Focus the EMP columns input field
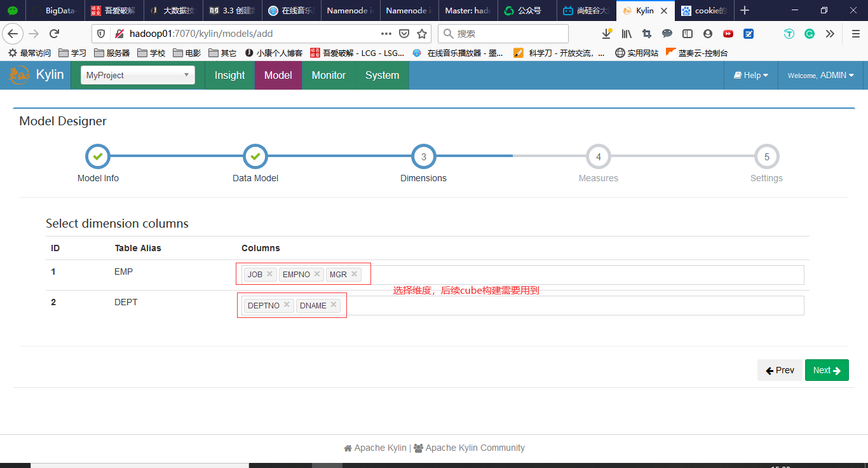This screenshot has width=868, height=468. click(x=522, y=275)
